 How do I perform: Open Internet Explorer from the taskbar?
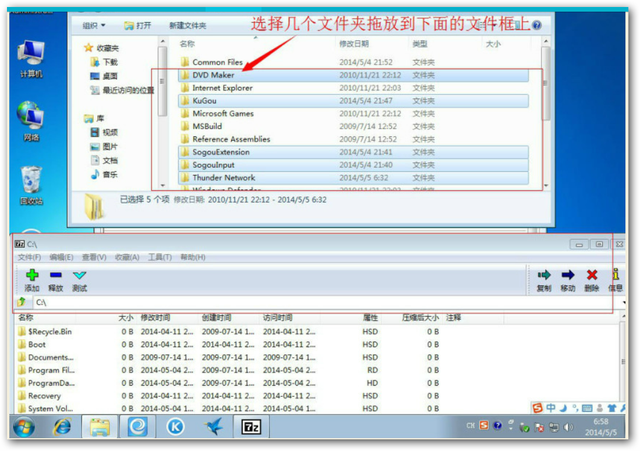[62, 427]
